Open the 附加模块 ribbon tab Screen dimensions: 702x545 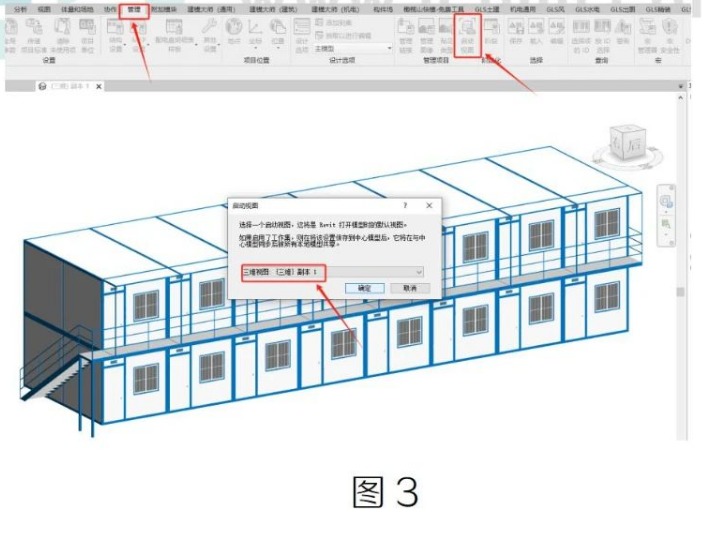(x=163, y=9)
